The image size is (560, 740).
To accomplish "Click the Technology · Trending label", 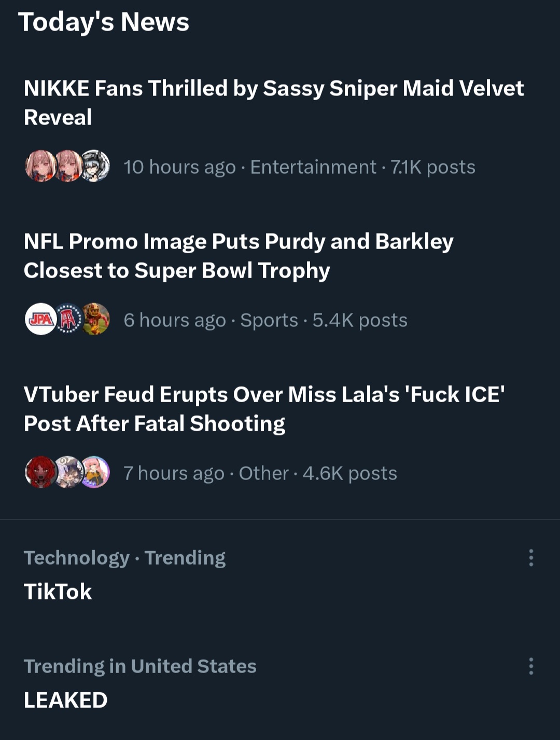I will click(x=124, y=558).
